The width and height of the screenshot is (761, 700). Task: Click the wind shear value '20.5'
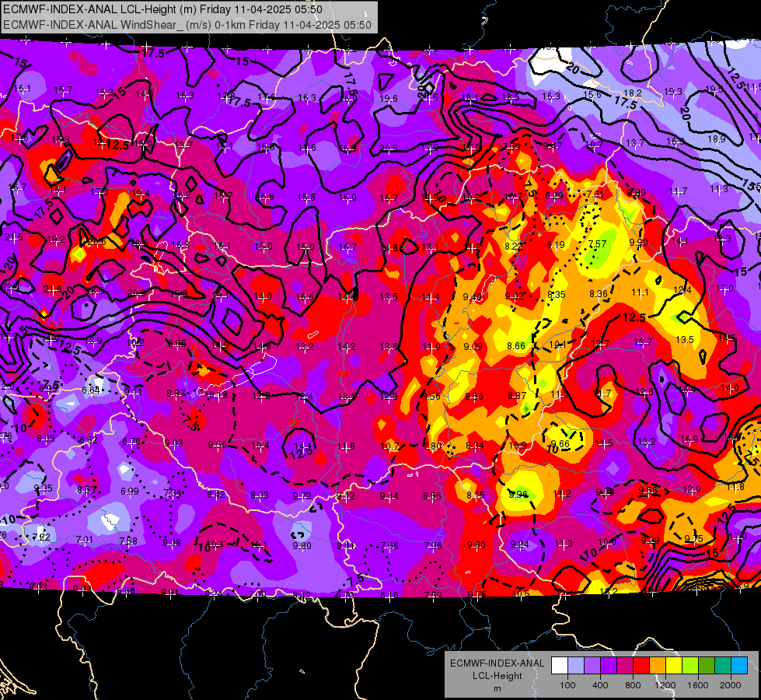click(x=388, y=148)
